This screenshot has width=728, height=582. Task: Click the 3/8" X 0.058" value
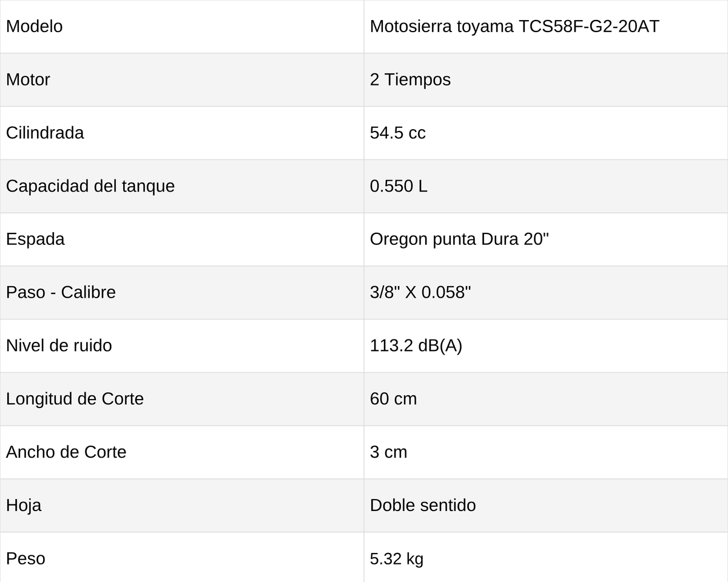click(420, 292)
